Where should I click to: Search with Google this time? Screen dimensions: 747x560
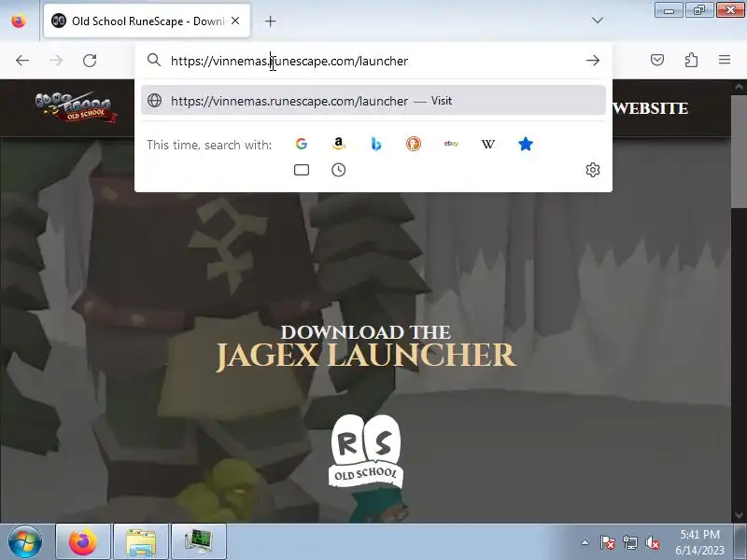coord(301,144)
